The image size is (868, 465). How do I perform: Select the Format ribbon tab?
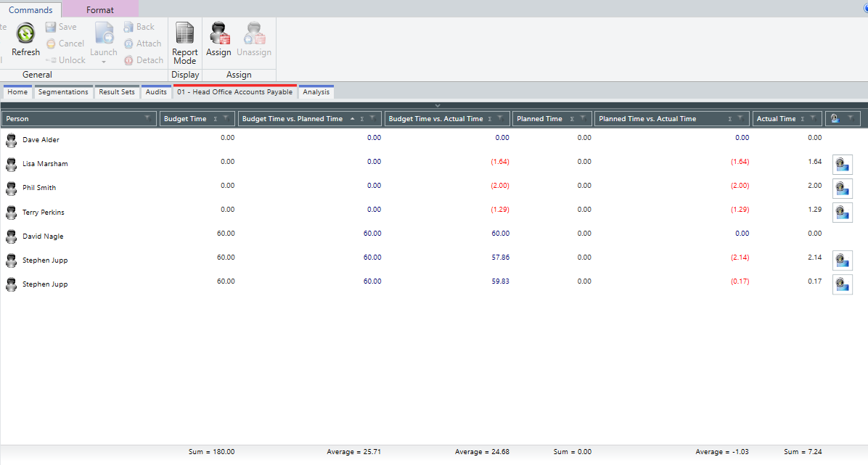click(x=100, y=9)
